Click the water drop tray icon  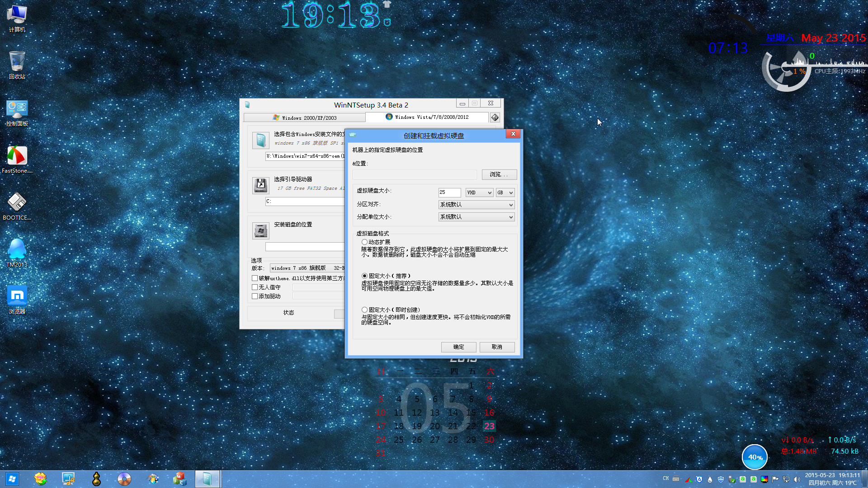click(710, 479)
